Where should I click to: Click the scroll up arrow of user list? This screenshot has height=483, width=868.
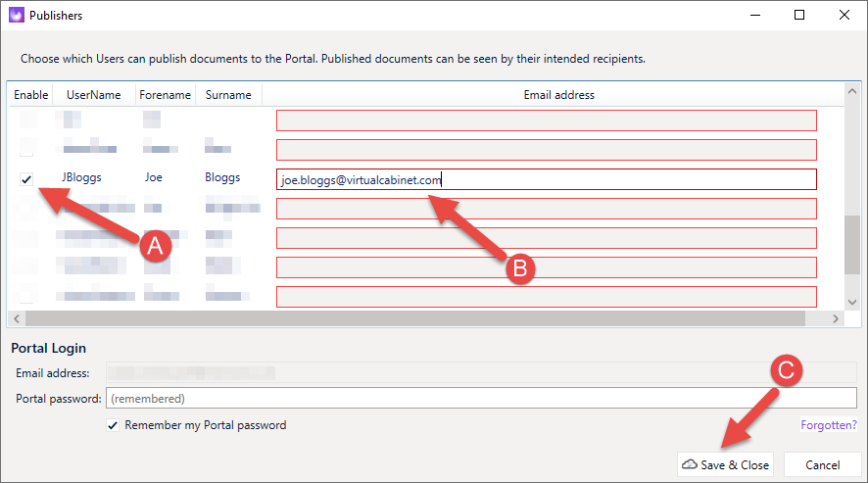tap(852, 91)
